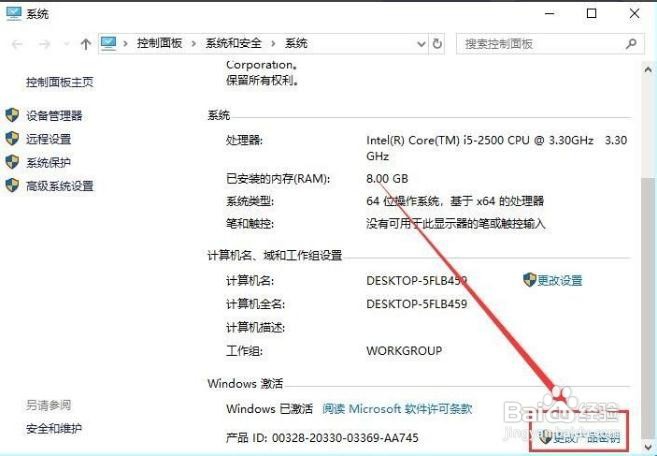Click the vertical scrollbar up arrow
This screenshot has height=456, width=657.
(x=648, y=70)
